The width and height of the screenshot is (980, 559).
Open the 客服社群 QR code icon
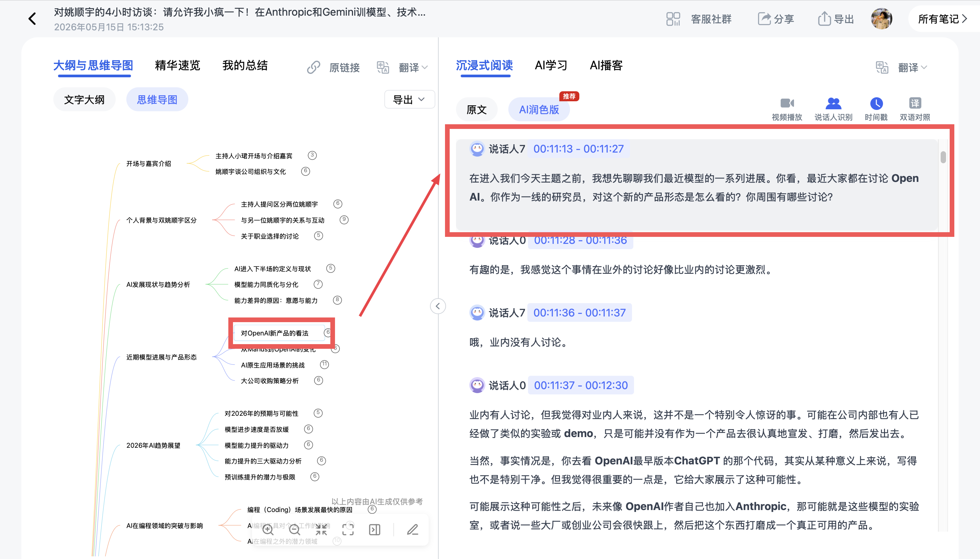coord(673,19)
